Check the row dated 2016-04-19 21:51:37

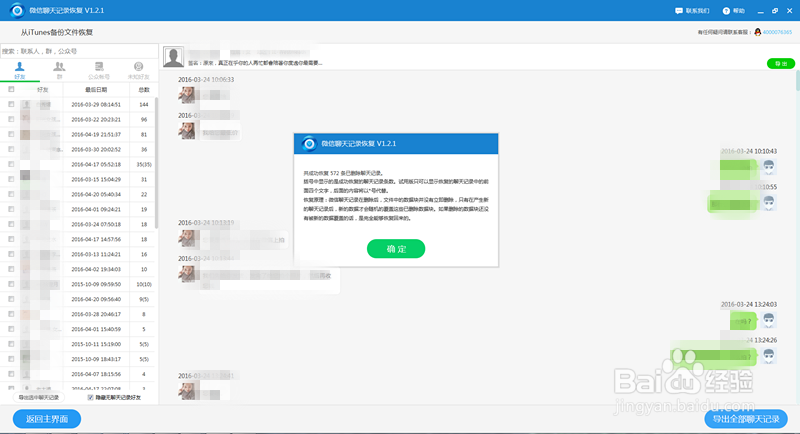[11, 134]
